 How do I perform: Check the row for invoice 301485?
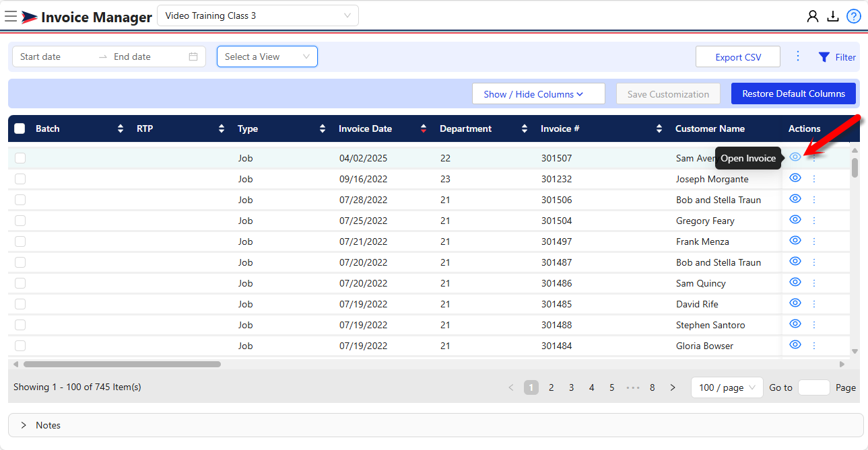pos(20,304)
